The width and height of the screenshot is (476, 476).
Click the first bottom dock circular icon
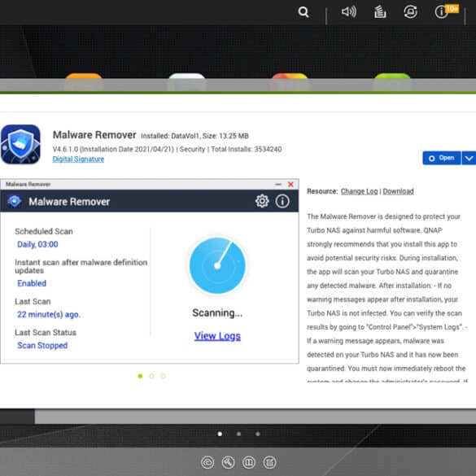[207, 462]
